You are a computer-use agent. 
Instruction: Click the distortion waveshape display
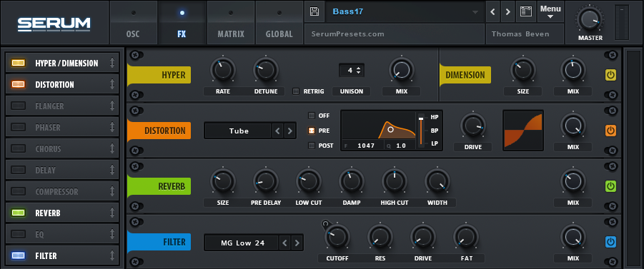tap(523, 131)
